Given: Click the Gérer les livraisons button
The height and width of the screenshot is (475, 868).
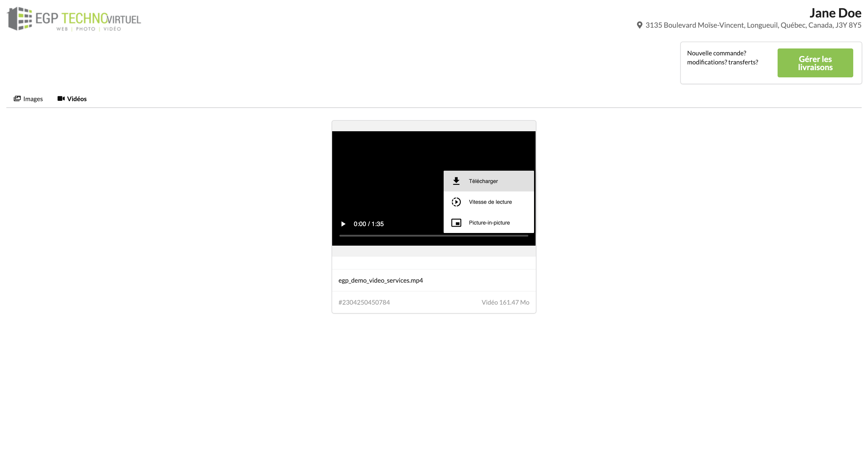Looking at the screenshot, I should coord(816,63).
